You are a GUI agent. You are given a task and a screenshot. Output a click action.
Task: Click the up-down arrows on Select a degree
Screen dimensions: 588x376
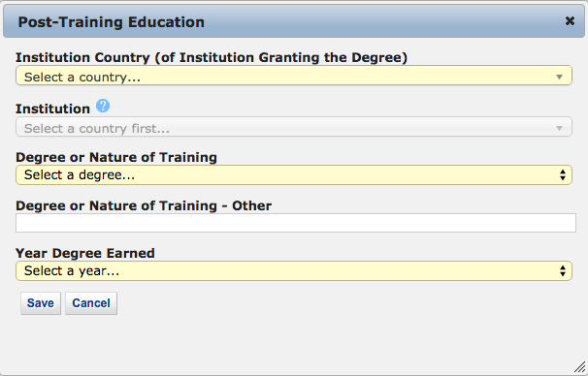563,174
